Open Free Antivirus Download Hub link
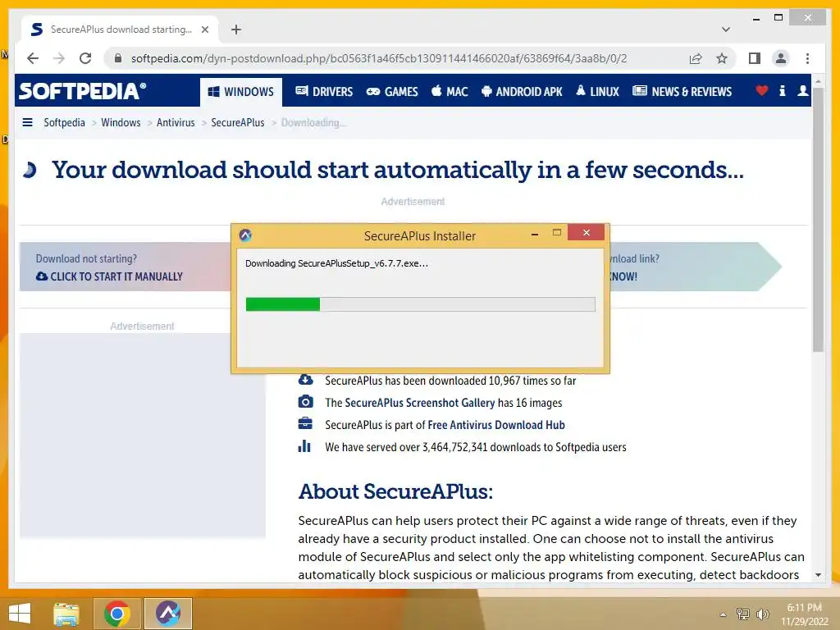Image resolution: width=840 pixels, height=630 pixels. click(496, 425)
